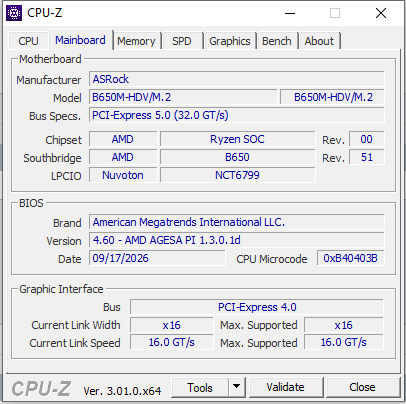Select the Ryzen SOC chipset value
Screen dimensions: 406x404
click(x=237, y=139)
